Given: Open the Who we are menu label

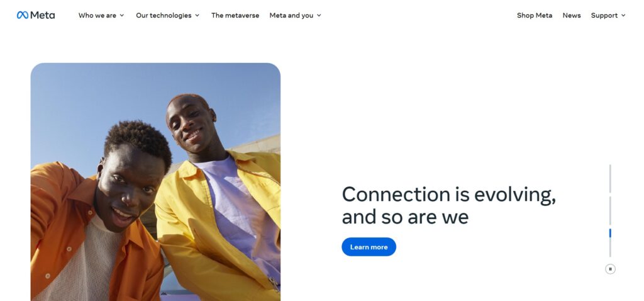Looking at the screenshot, I should click(x=97, y=16).
